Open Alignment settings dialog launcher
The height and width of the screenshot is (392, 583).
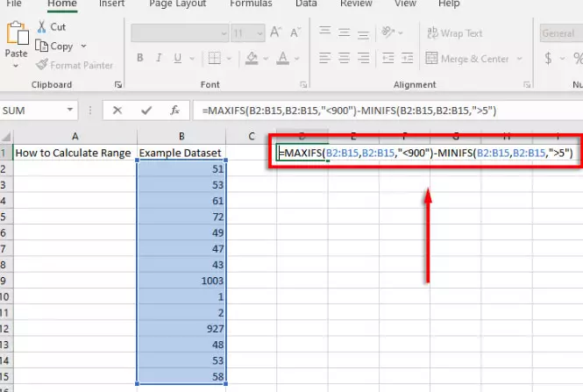[527, 85]
